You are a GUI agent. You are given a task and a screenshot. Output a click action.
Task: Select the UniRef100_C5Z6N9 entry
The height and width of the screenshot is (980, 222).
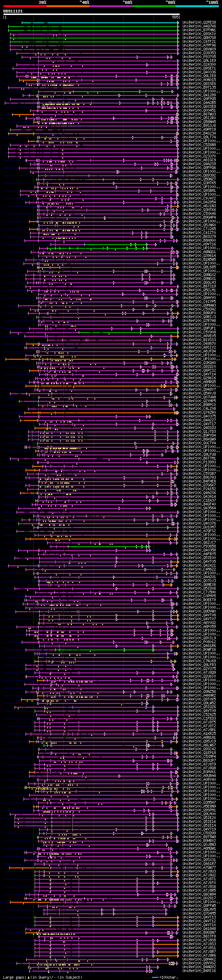[x=199, y=145]
